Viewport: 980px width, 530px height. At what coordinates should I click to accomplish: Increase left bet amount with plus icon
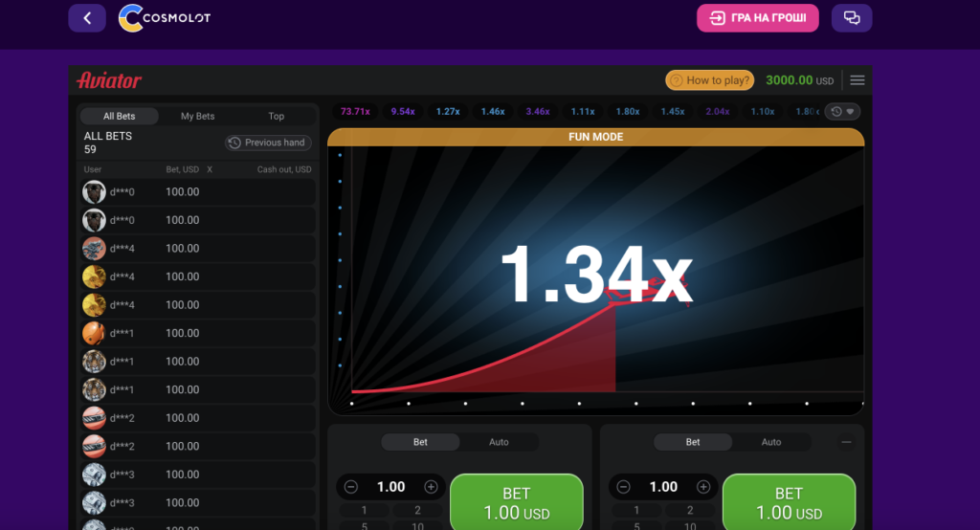pyautogui.click(x=431, y=487)
